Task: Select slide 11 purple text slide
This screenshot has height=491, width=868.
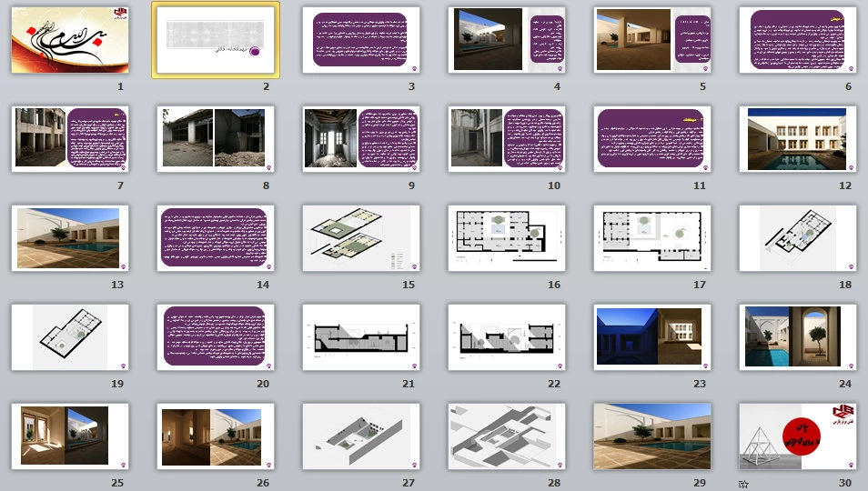Action: coord(651,138)
